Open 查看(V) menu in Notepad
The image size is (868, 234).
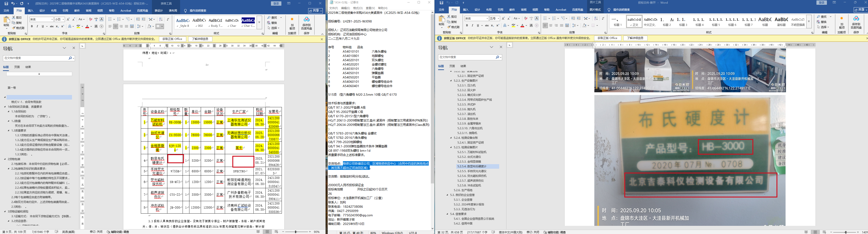tap(370, 8)
